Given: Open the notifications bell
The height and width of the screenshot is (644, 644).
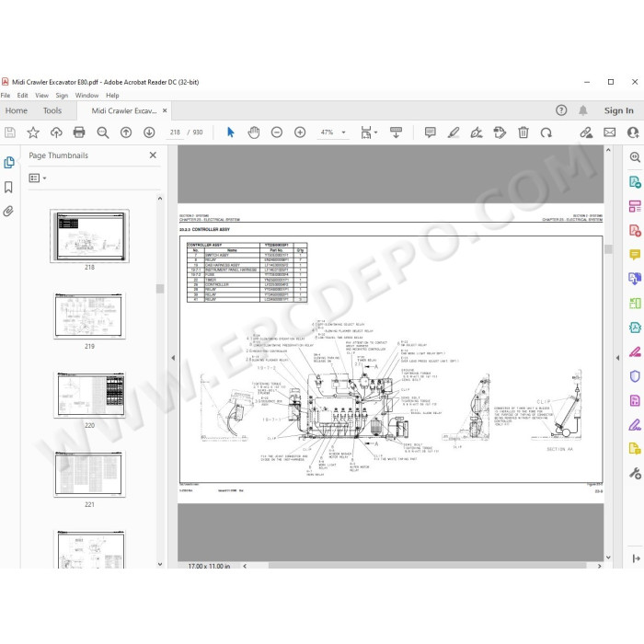Looking at the screenshot, I should (582, 110).
